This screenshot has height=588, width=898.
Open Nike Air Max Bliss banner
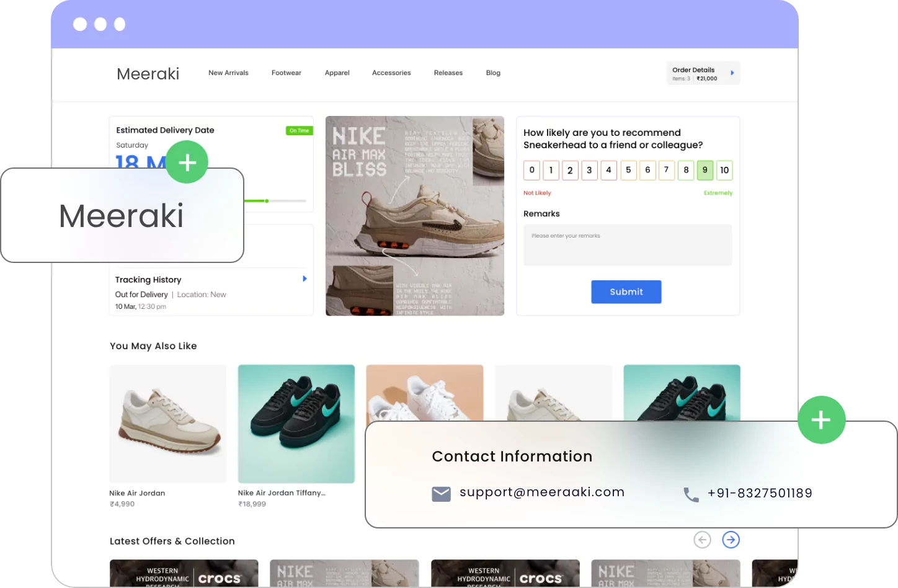(x=415, y=216)
